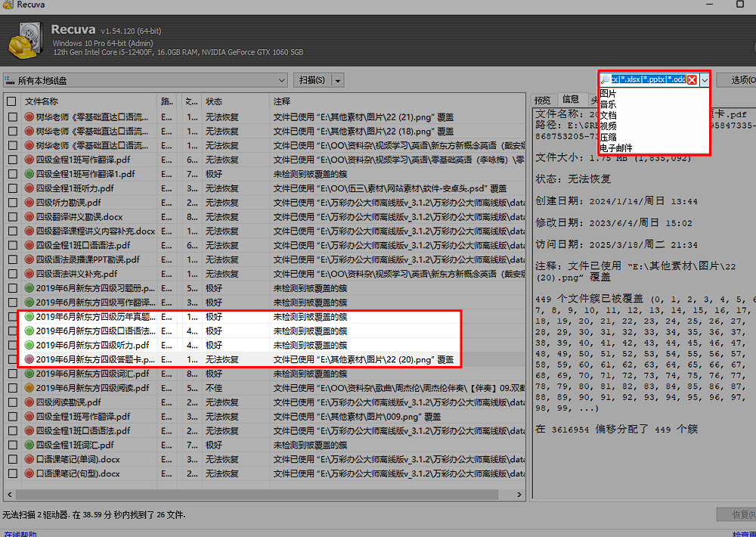Choose 视频 from the filter list
Viewport: 756px width, 537px height.
click(x=608, y=126)
